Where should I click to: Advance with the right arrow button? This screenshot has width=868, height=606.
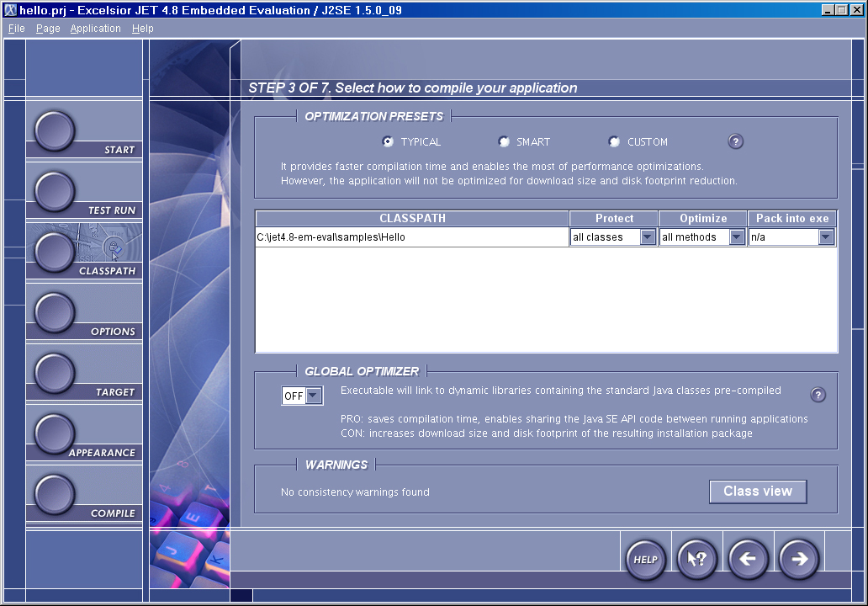coord(799,559)
